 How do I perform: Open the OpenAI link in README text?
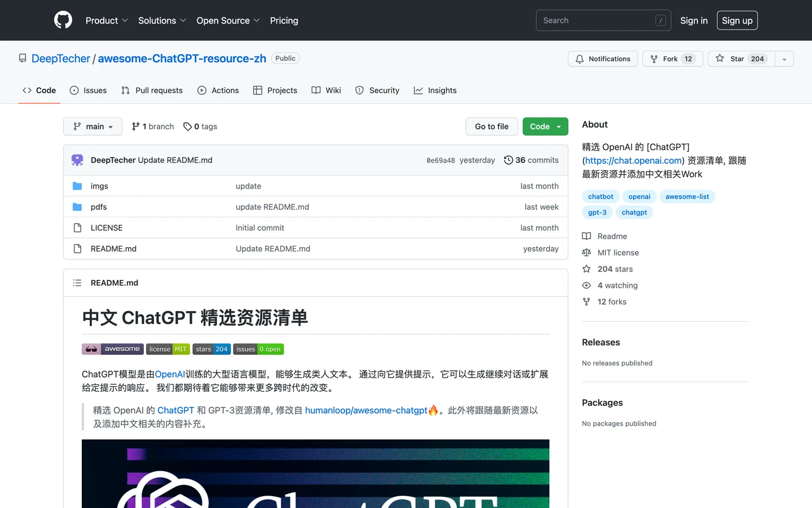point(170,374)
